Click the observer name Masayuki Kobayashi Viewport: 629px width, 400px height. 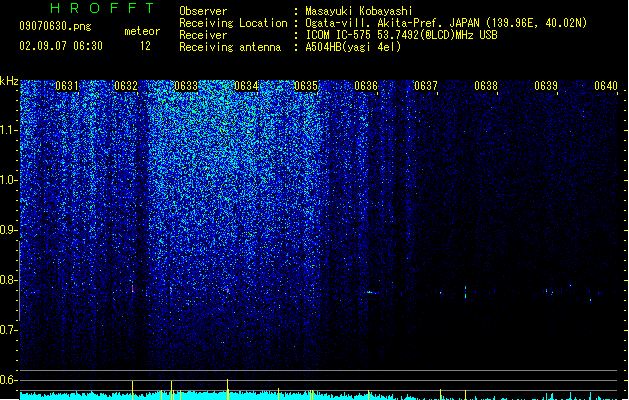pyautogui.click(x=359, y=11)
